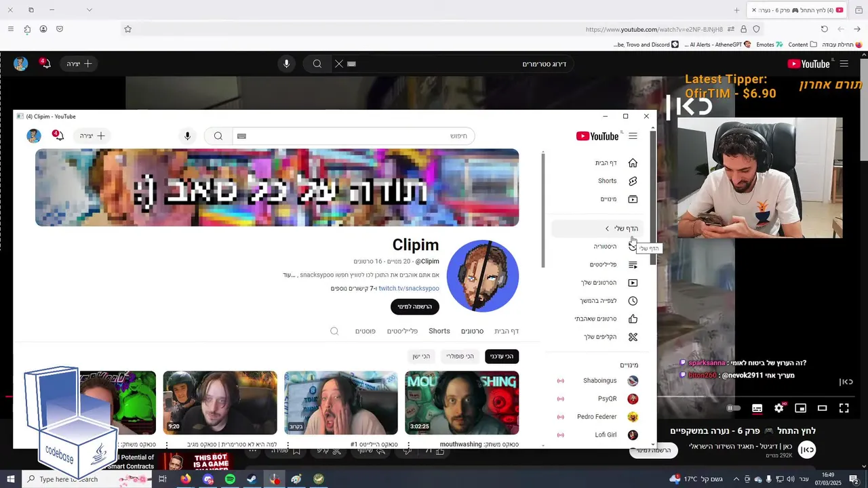Open the 9:20 video thumbnail
Screen dimensions: 868x488
coord(220,403)
